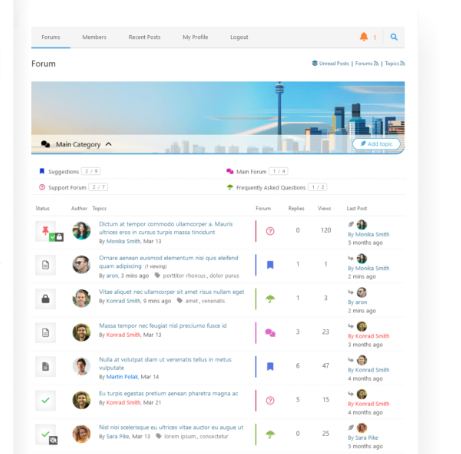Click the question forum icon in Eu turpis row

point(270,400)
